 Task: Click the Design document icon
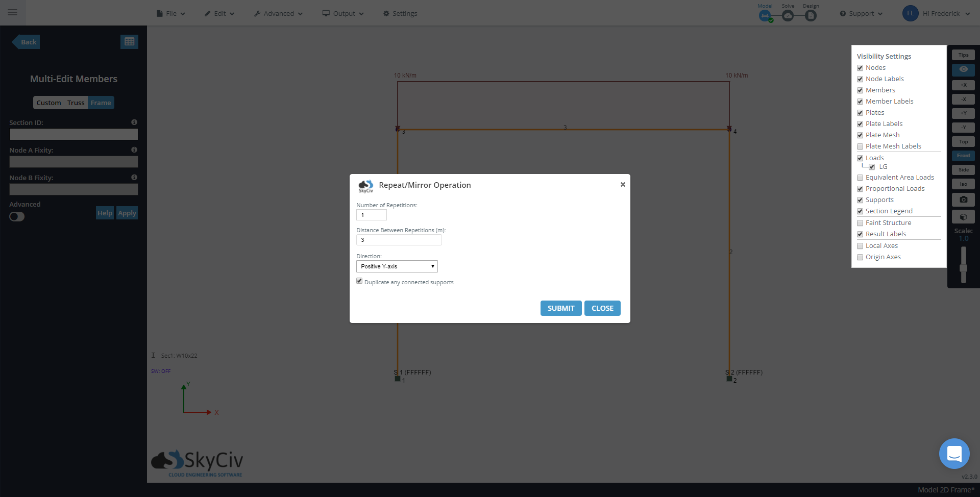tap(811, 16)
